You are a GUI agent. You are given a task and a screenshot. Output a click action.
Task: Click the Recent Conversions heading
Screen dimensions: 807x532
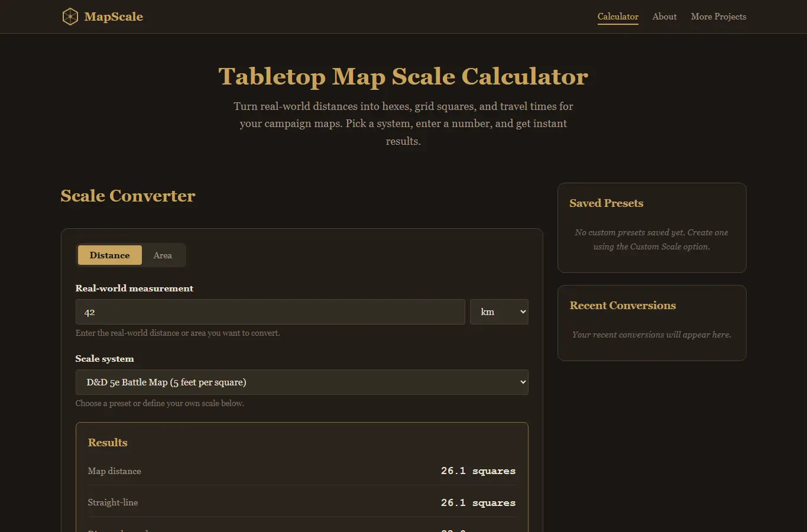(x=623, y=306)
